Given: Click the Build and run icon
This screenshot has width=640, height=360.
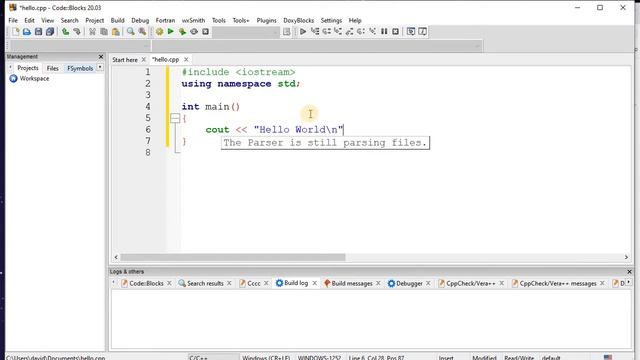Looking at the screenshot, I should (x=182, y=31).
